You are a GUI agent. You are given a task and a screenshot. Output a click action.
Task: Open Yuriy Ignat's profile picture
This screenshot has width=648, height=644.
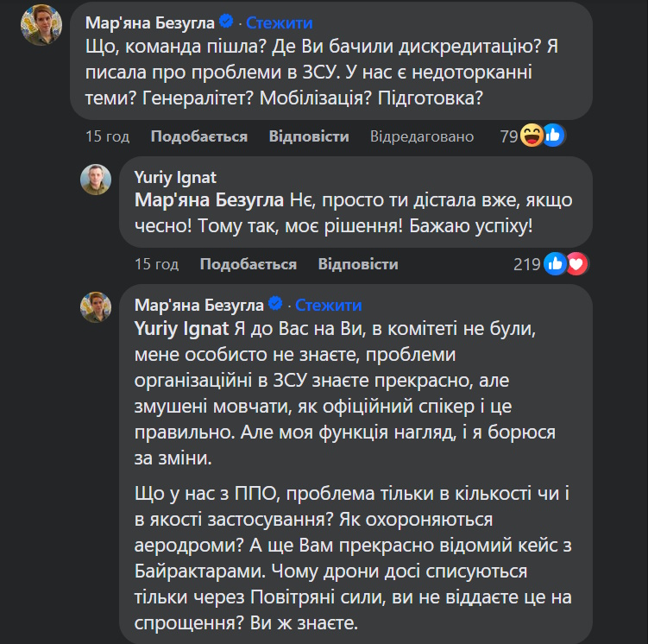(x=96, y=180)
